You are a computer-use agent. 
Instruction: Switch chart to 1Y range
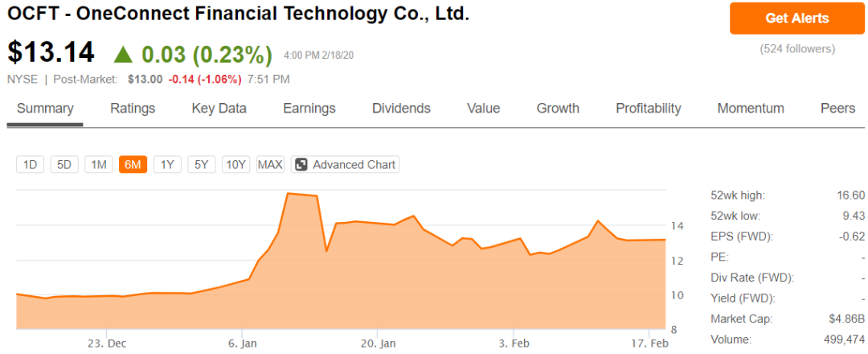[167, 165]
